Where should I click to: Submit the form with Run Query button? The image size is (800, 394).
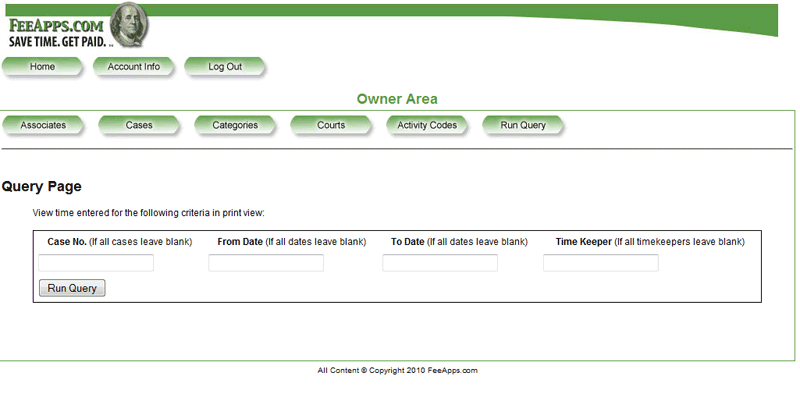click(72, 288)
